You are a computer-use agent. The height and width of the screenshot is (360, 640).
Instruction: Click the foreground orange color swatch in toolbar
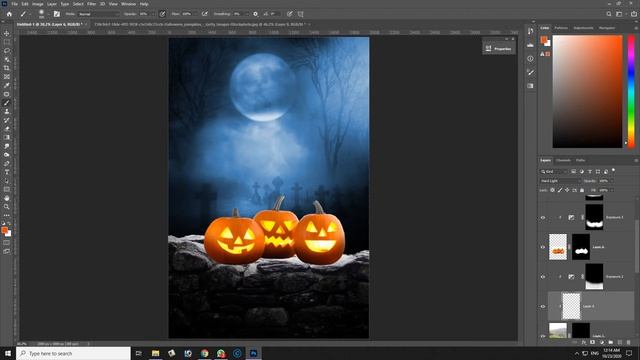tap(4, 231)
